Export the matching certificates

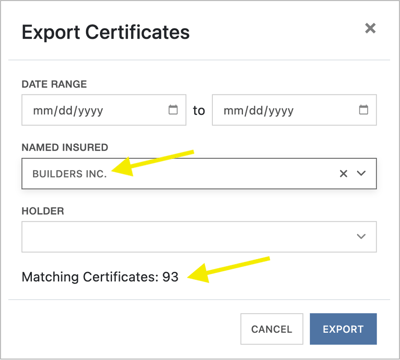343,329
